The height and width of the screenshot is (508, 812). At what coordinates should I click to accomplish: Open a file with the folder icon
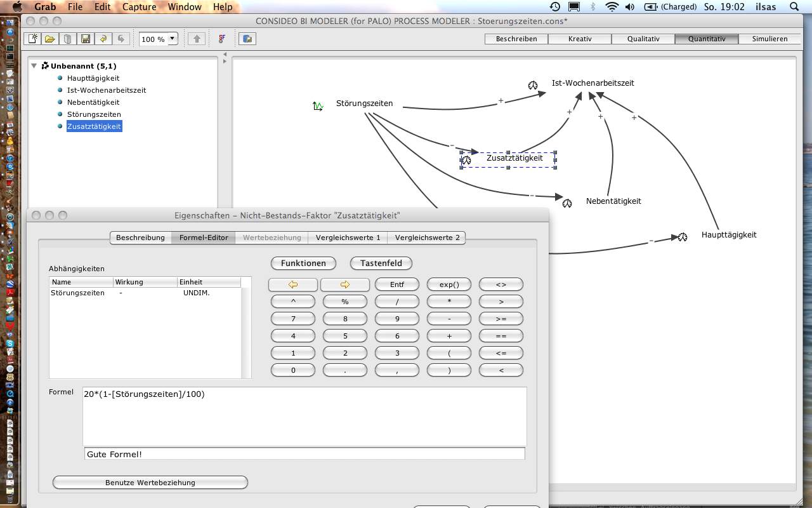tap(49, 39)
